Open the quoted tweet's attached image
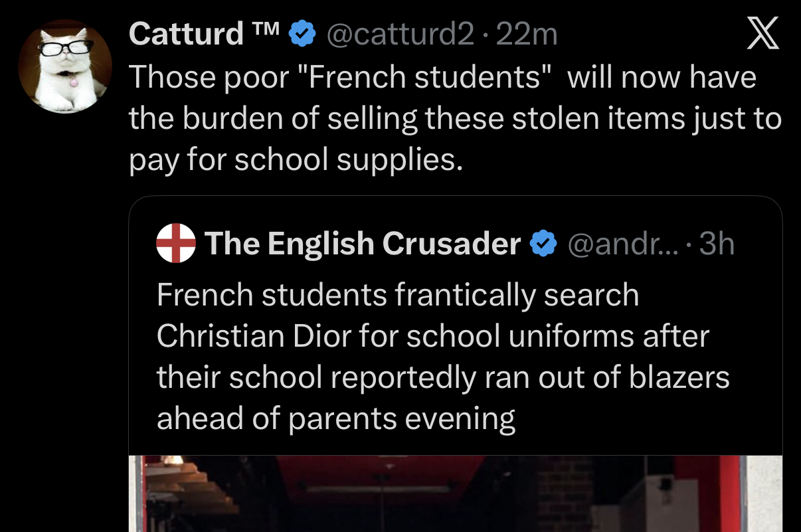Image resolution: width=801 pixels, height=532 pixels. [x=456, y=493]
